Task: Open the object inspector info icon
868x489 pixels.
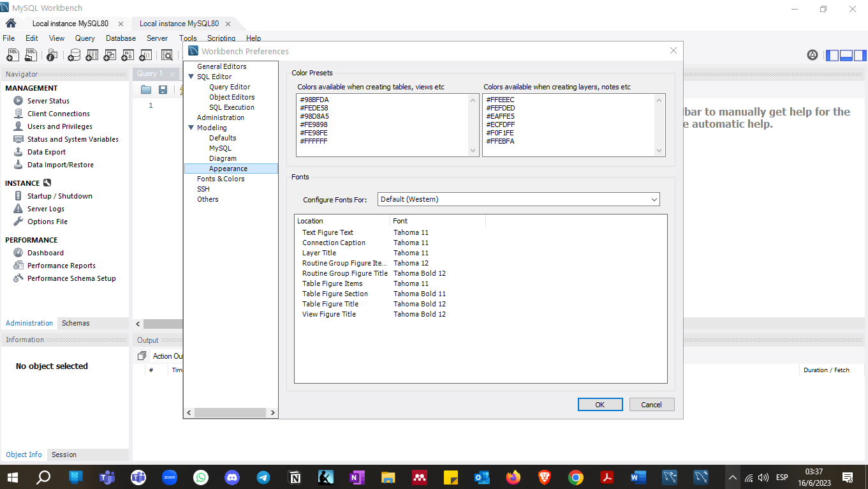Action: [x=52, y=55]
